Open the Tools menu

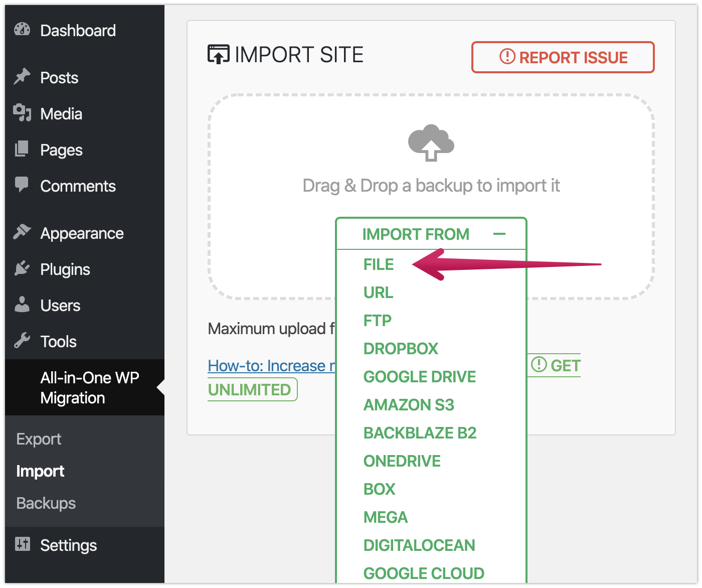[x=85, y=342]
